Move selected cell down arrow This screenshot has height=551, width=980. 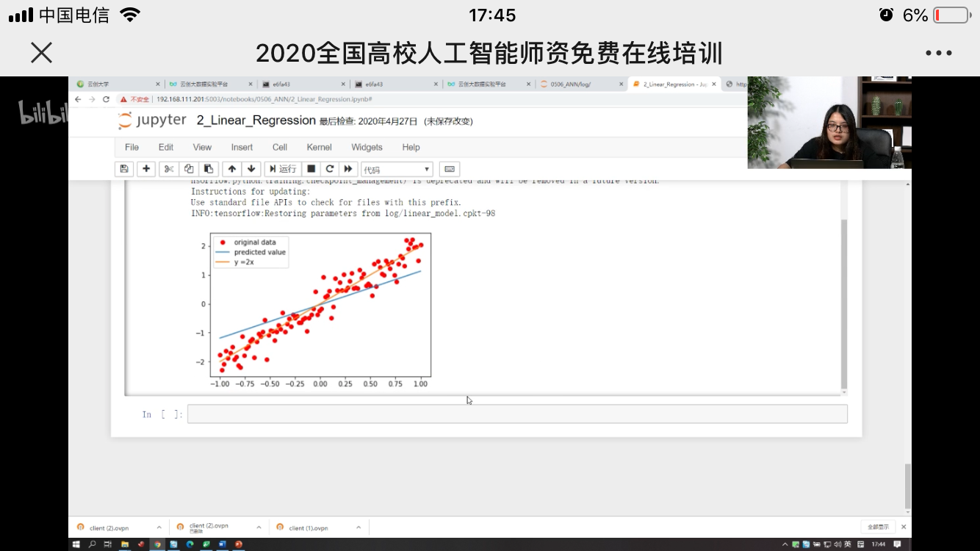pyautogui.click(x=251, y=169)
